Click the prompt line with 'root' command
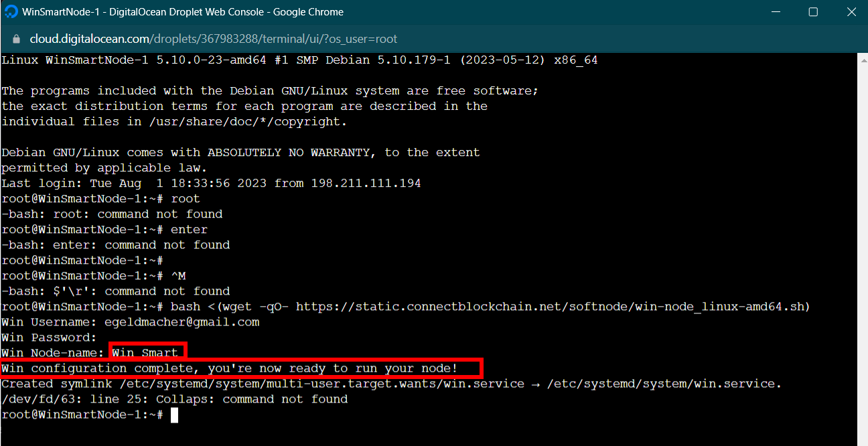The height and width of the screenshot is (446, 868). (100, 199)
